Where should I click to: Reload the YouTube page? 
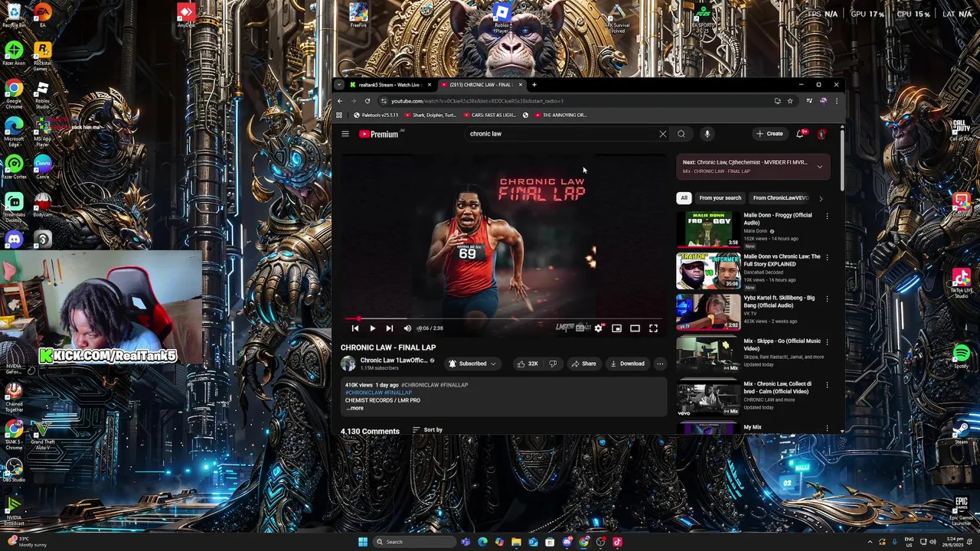[367, 101]
